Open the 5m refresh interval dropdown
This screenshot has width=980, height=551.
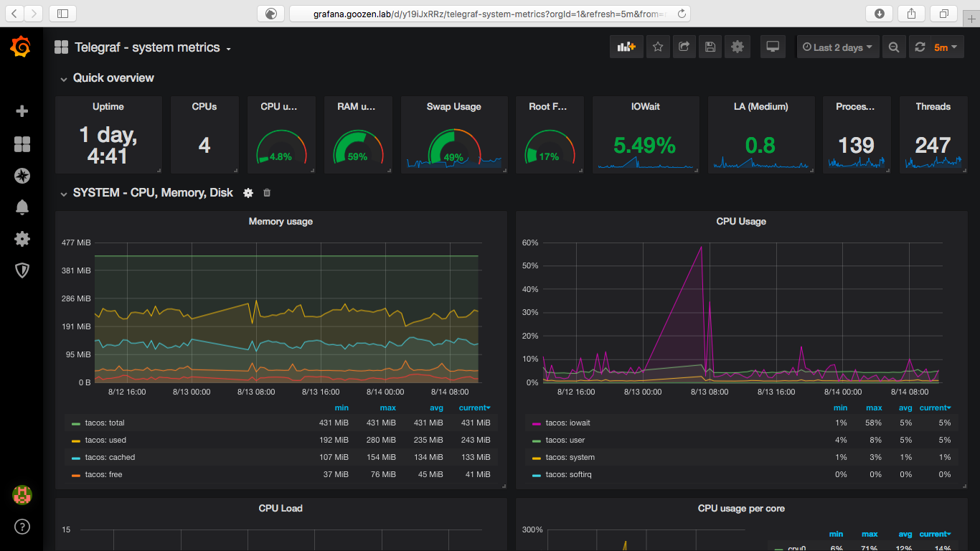click(x=946, y=47)
